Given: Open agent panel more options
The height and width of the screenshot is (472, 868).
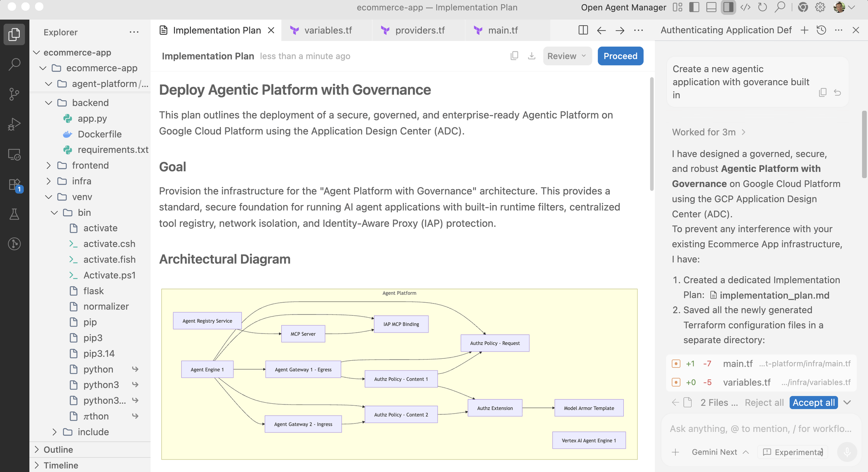Looking at the screenshot, I should 839,30.
